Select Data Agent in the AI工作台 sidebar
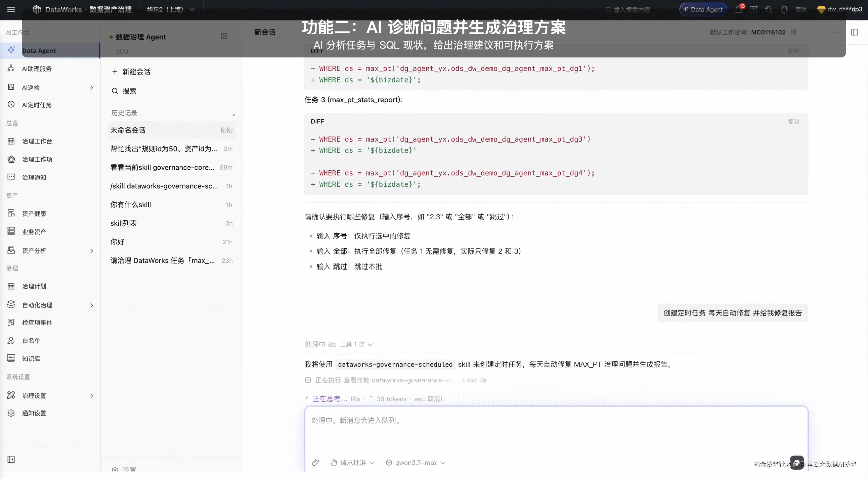868x479 pixels. coord(50,51)
